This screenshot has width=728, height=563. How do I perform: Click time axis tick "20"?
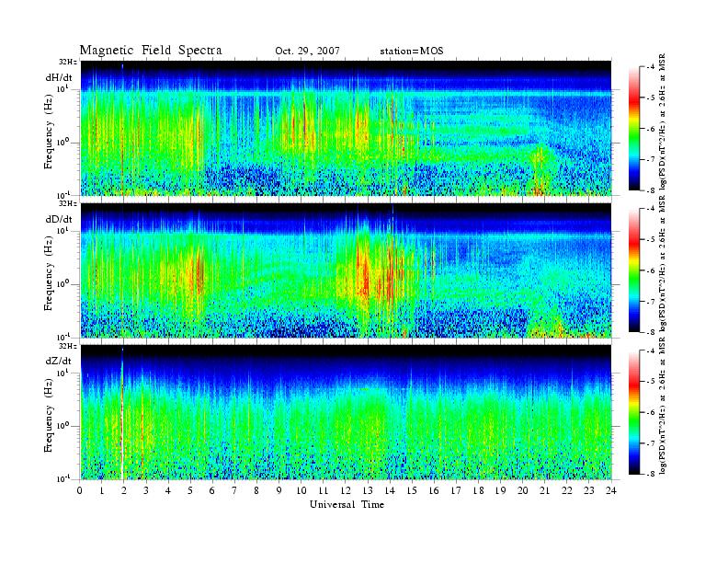[x=523, y=490]
